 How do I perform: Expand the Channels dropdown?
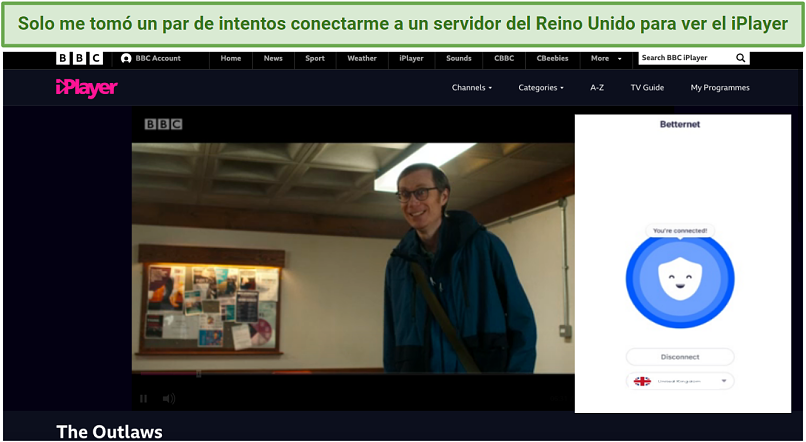tap(472, 88)
